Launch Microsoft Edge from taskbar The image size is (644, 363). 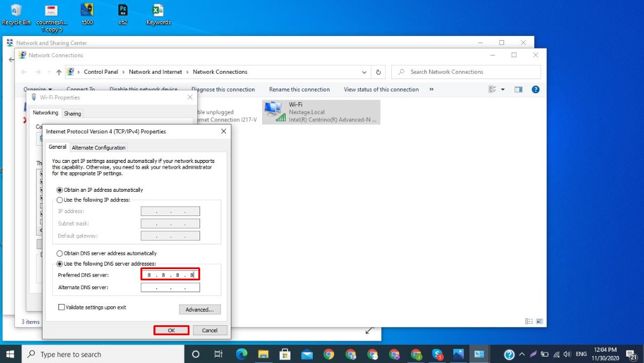tap(241, 354)
